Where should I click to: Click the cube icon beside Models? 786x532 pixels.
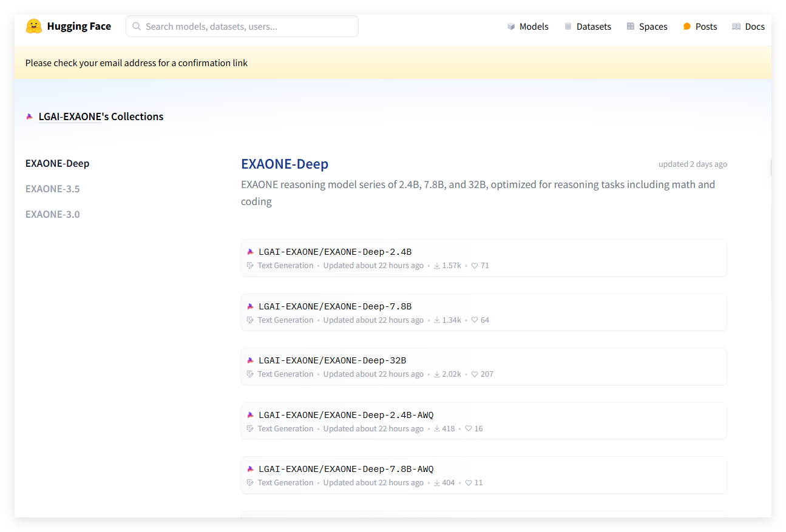click(x=511, y=27)
